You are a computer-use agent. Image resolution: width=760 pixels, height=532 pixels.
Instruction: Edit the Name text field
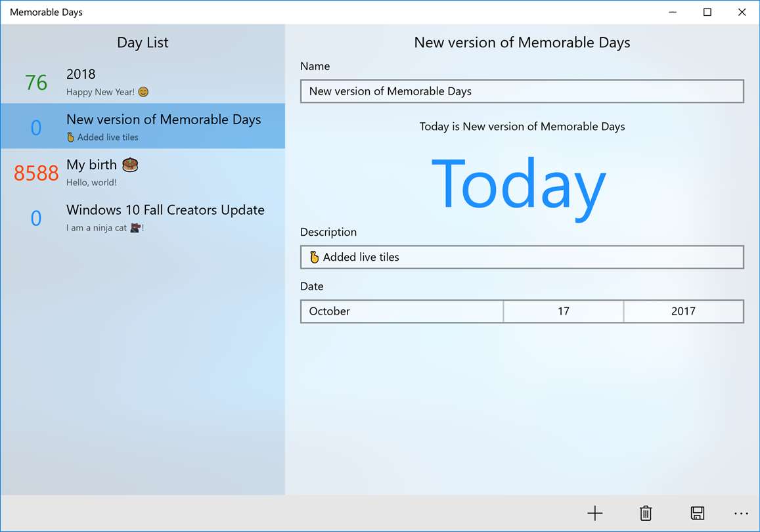[x=522, y=91]
